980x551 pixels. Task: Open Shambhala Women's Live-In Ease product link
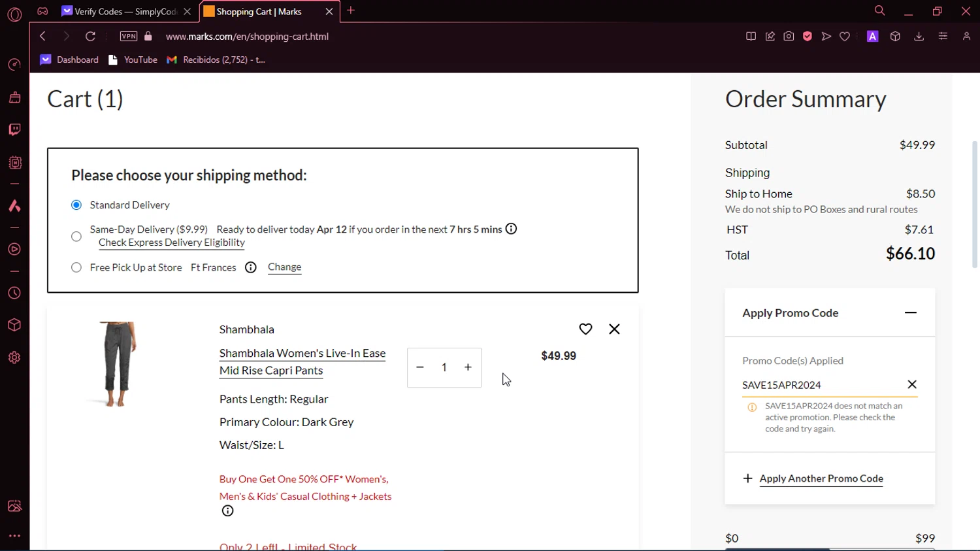302,361
